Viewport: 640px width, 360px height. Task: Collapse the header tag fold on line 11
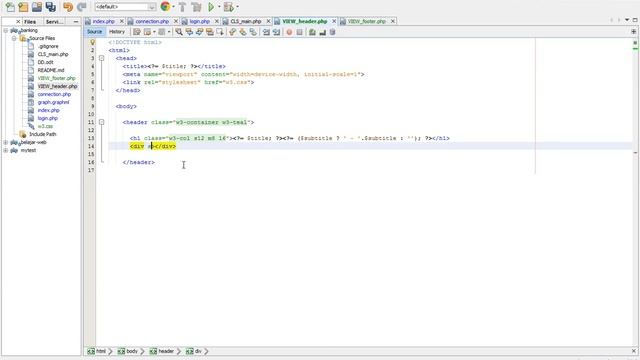101,122
